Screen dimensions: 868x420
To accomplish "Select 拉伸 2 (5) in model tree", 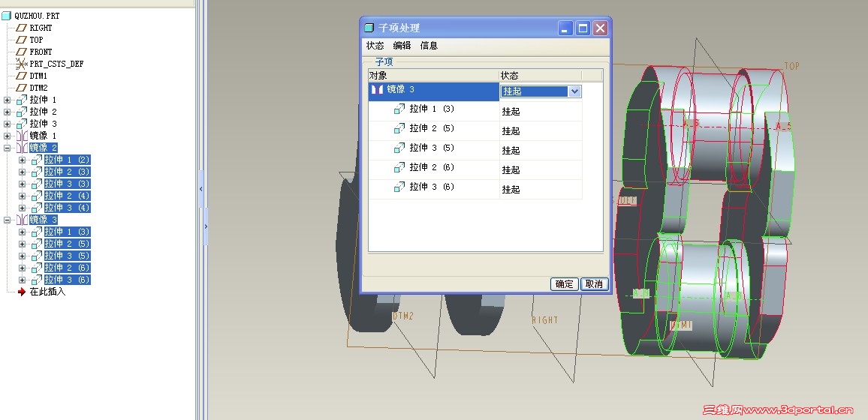I will point(67,244).
